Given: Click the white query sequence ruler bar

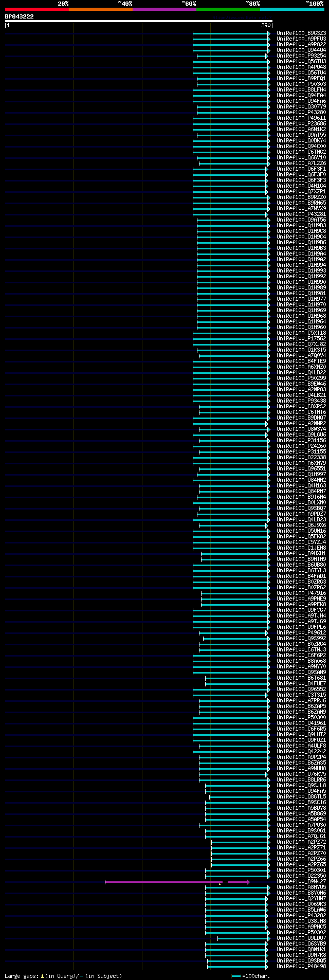Looking at the screenshot, I should (138, 21).
